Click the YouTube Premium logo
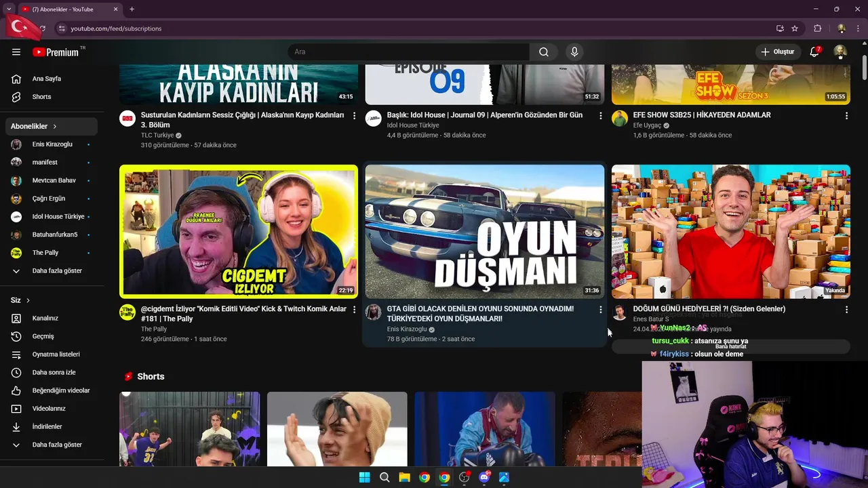 (56, 52)
